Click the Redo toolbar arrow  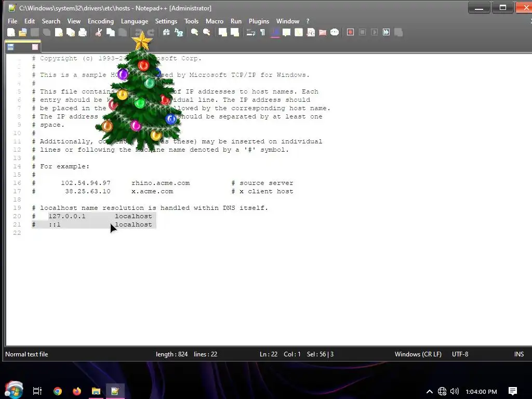[x=151, y=32]
